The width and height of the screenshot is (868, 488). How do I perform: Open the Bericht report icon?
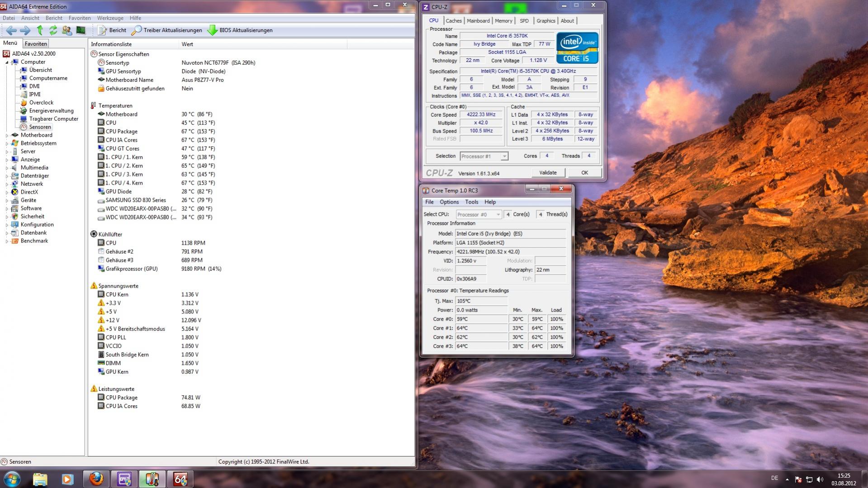(x=102, y=30)
